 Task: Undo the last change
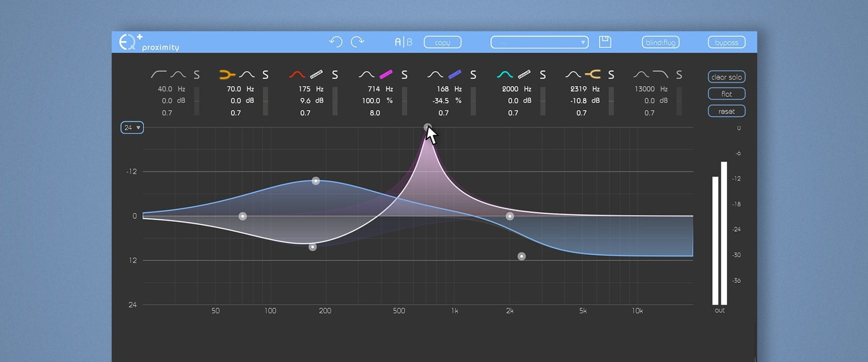coord(336,42)
